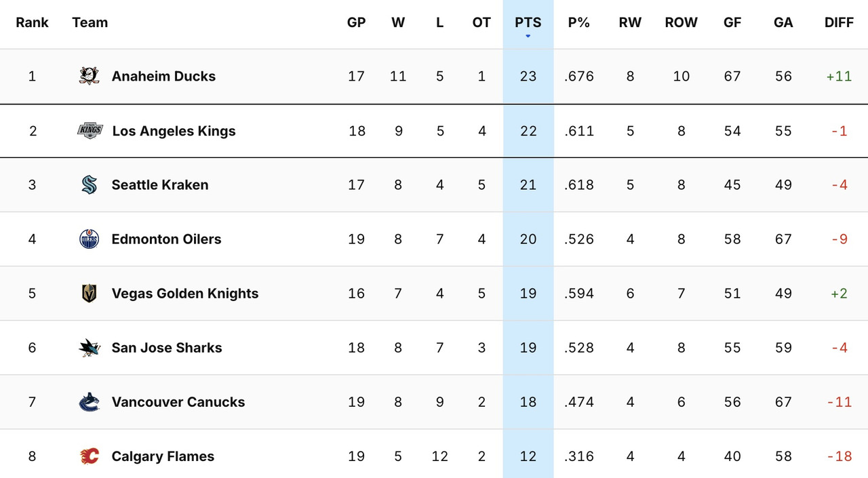Select the Rank column header

pos(32,22)
